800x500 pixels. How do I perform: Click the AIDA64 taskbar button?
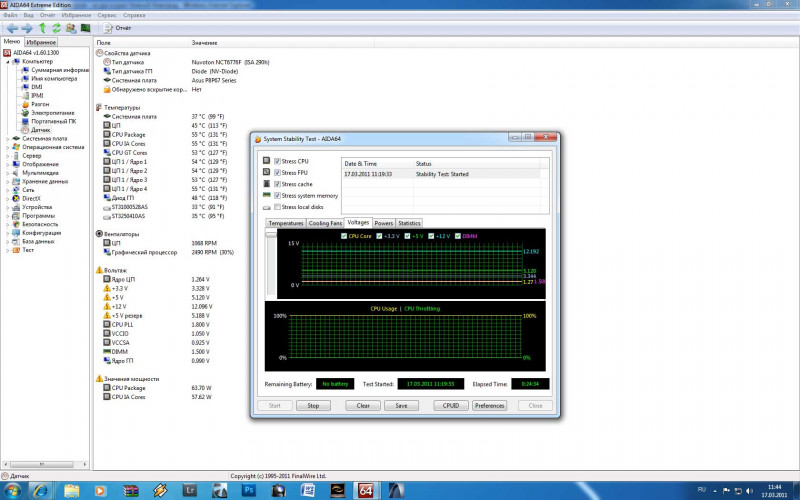click(366, 491)
